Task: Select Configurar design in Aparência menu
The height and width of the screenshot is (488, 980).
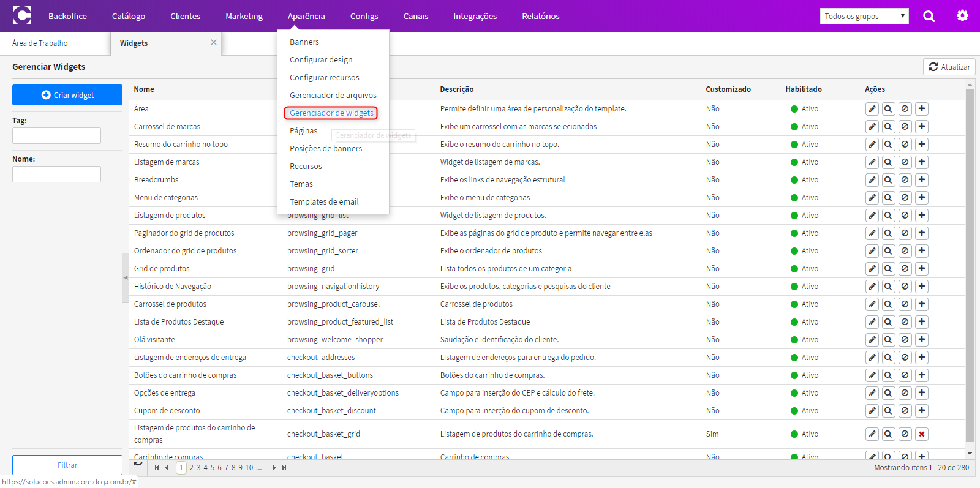Action: pyautogui.click(x=321, y=60)
